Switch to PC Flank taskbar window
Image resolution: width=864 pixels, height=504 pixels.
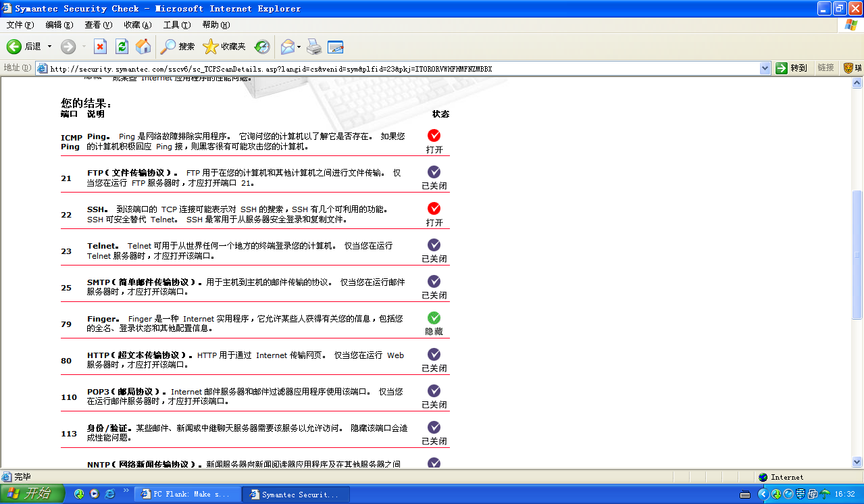point(188,495)
